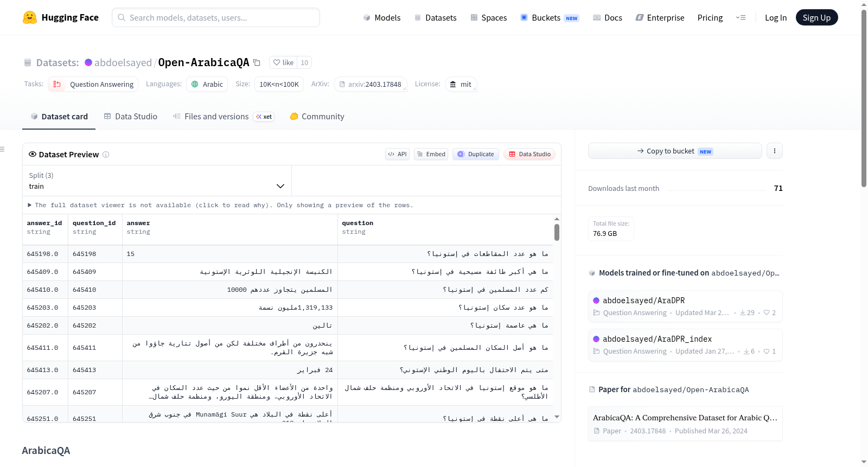Click the page vertical scrollbar thumb
This screenshot has width=868, height=467.
[x=864, y=98]
